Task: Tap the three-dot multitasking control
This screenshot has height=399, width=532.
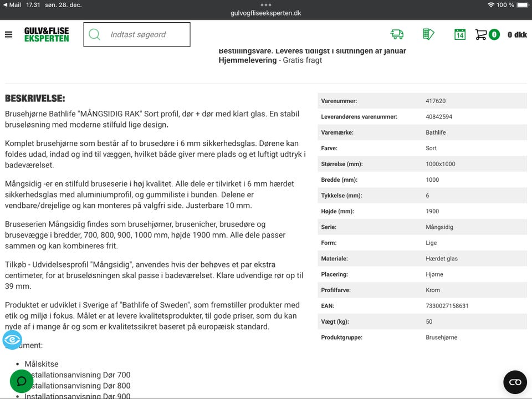Action: (x=265, y=5)
